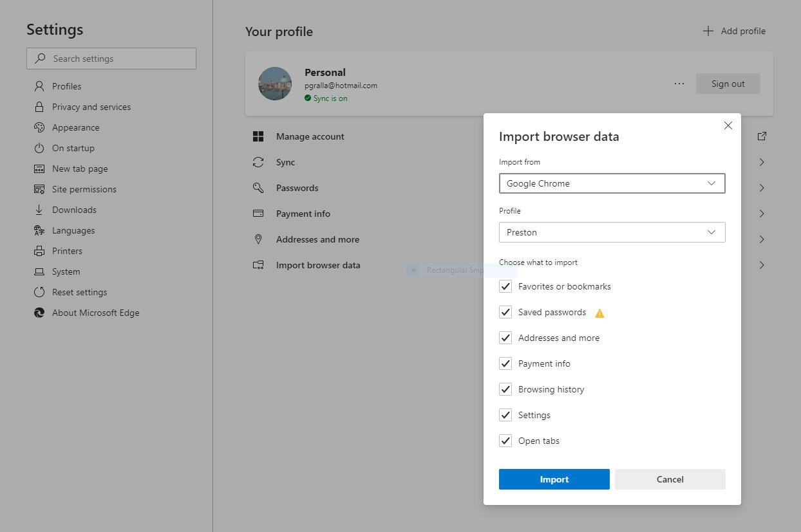The width and height of the screenshot is (801, 532).
Task: Click the Addresses and more pin icon
Action: [258, 239]
